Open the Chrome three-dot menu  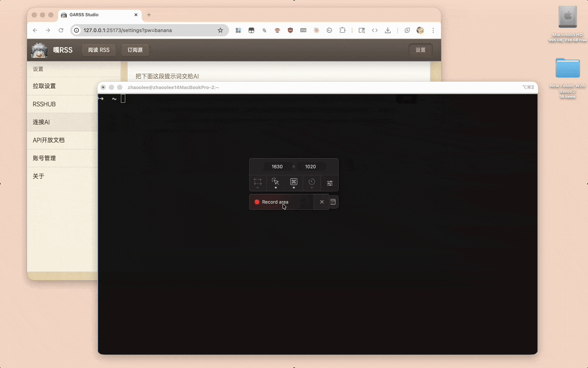click(x=433, y=30)
